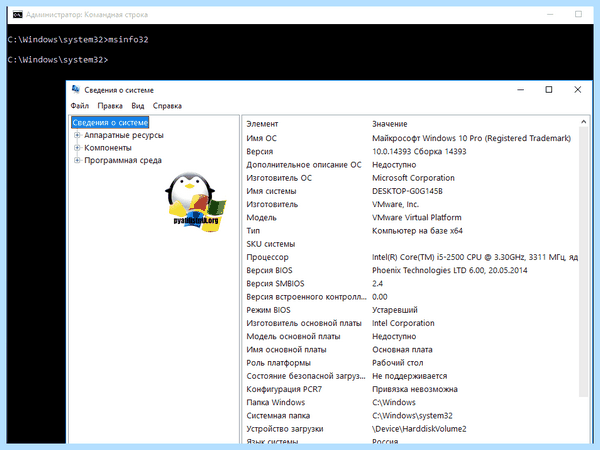The image size is (600, 450).
Task: Select Изготовитель основной платы row
Action: pos(411,323)
